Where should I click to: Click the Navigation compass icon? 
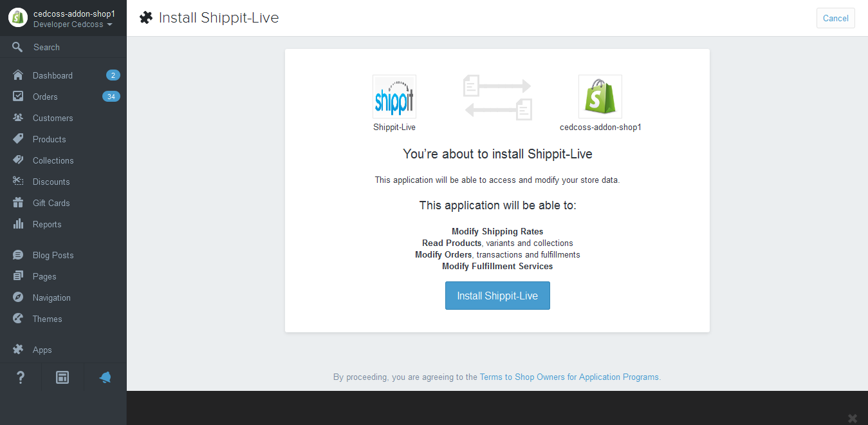tap(18, 297)
